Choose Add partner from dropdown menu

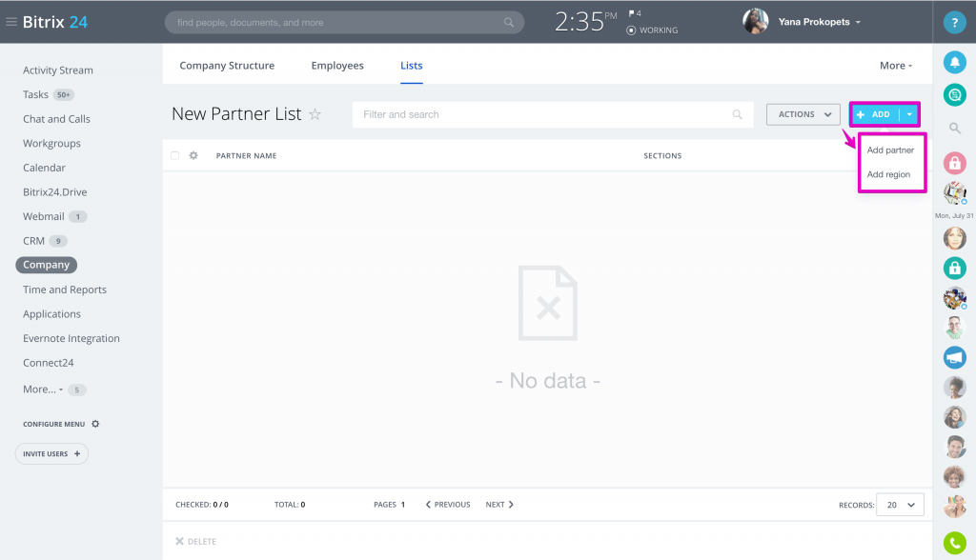[890, 150]
